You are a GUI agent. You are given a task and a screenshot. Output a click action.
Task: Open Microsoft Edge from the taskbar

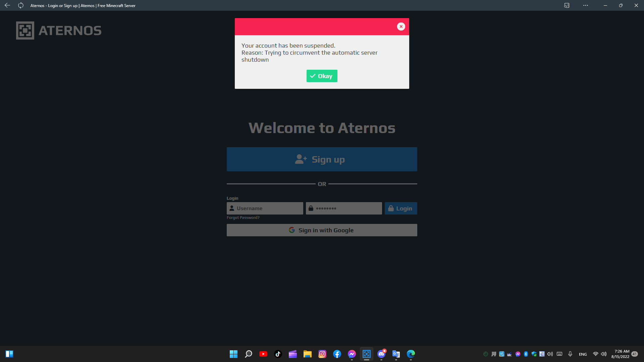pos(411,354)
